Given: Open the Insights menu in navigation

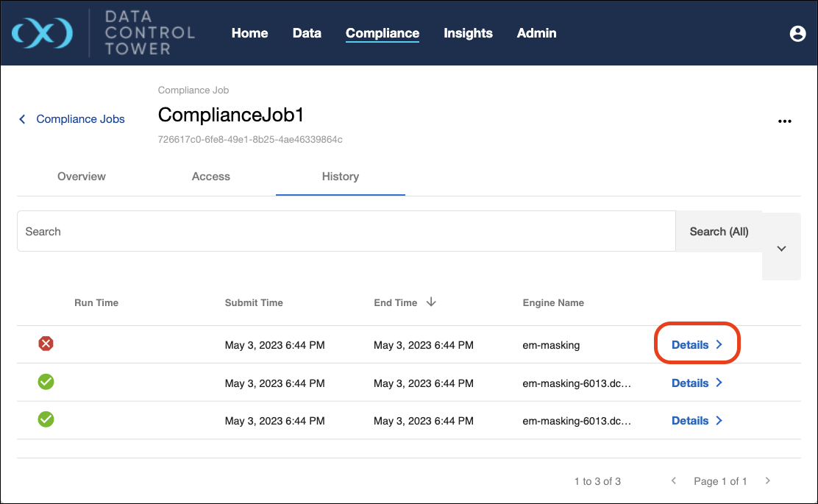Looking at the screenshot, I should click(x=468, y=33).
